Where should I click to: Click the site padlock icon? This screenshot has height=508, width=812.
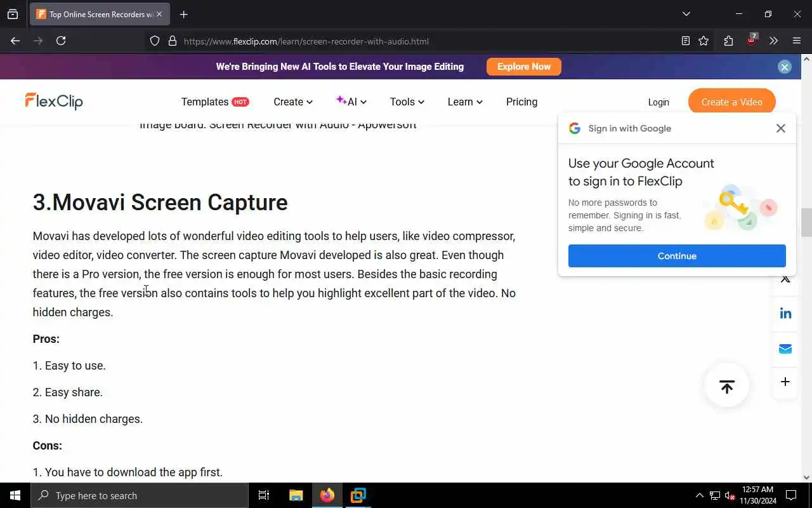click(x=172, y=41)
